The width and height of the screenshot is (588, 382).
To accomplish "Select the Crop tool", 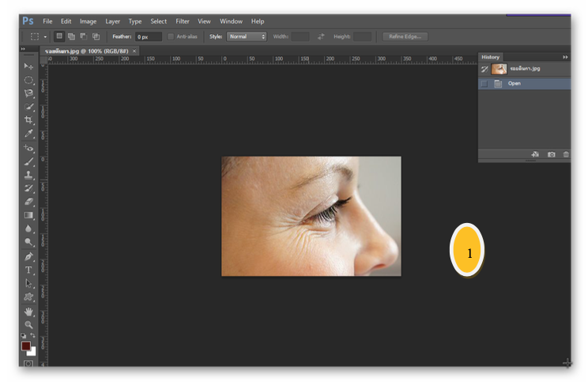I will pyautogui.click(x=29, y=120).
